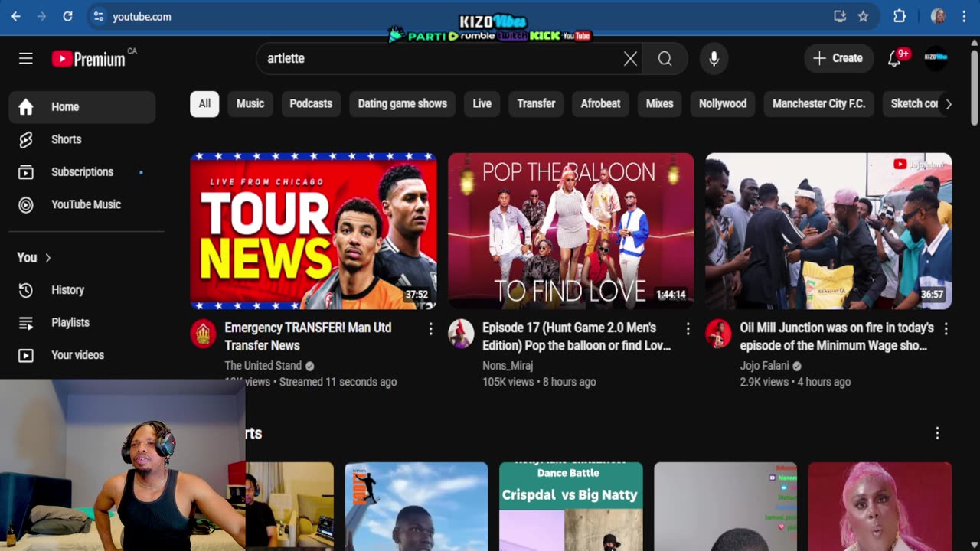Select the Mixes filter chip

pyautogui.click(x=659, y=104)
